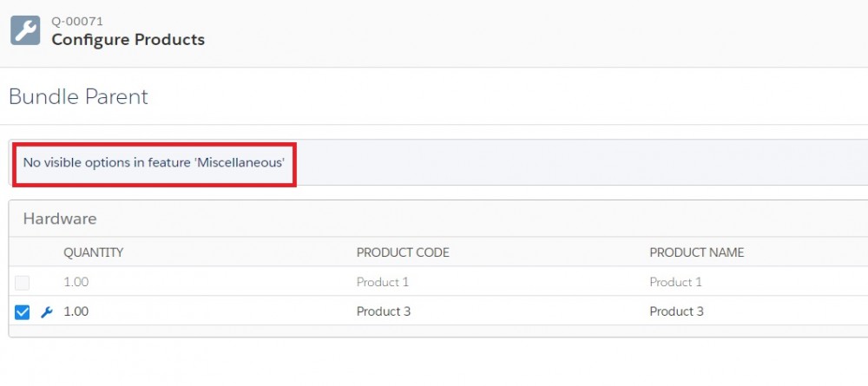Click the Configure Products page title
Screen dimensions: 868x386
[128, 40]
